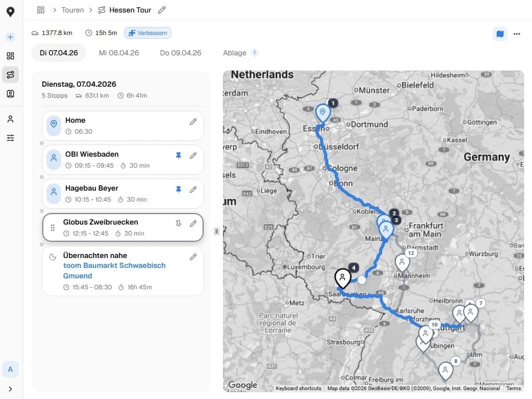Edit the Übernachten stop with pencil icon
The height and width of the screenshot is (399, 532).
click(x=193, y=257)
